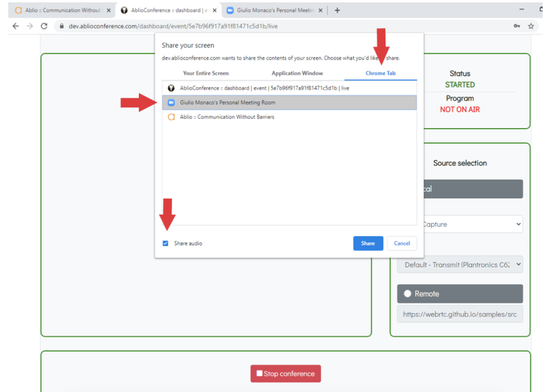Select the Chrome Tab option
Viewport: 548px width, 392px height.
[x=381, y=74]
